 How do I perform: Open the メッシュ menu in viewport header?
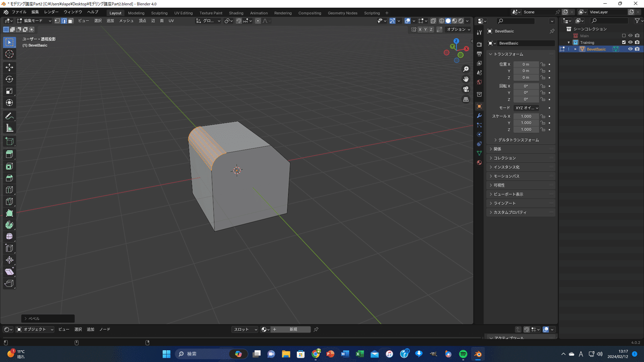(x=126, y=21)
